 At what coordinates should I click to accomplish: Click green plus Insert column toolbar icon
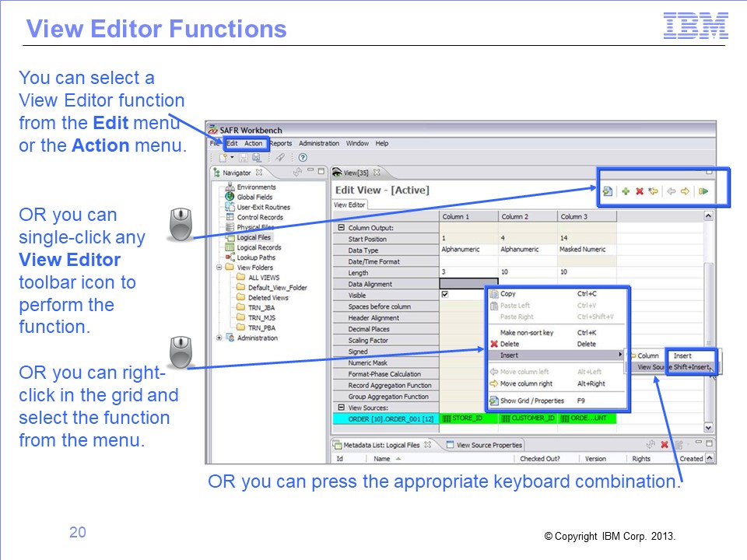[x=626, y=191]
